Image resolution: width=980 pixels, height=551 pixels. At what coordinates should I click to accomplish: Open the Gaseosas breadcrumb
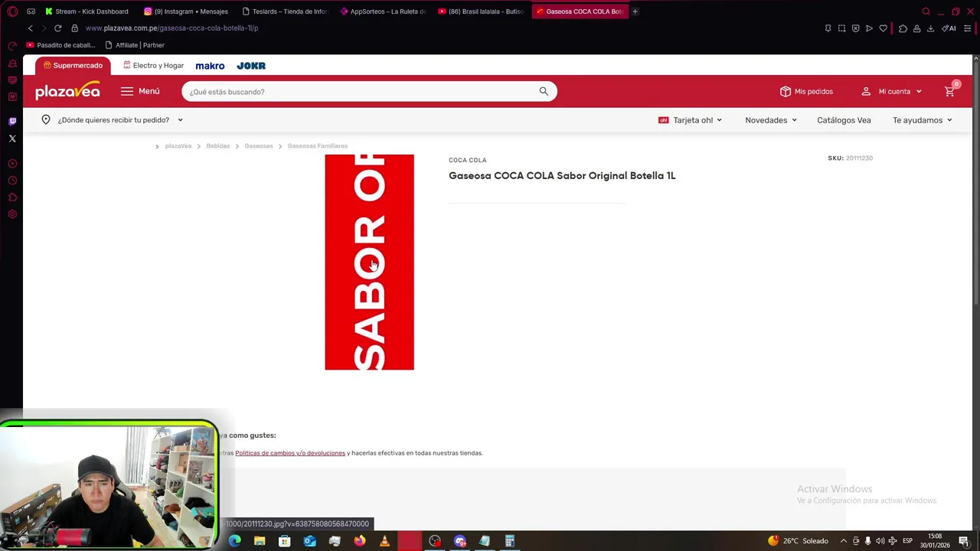(x=259, y=146)
